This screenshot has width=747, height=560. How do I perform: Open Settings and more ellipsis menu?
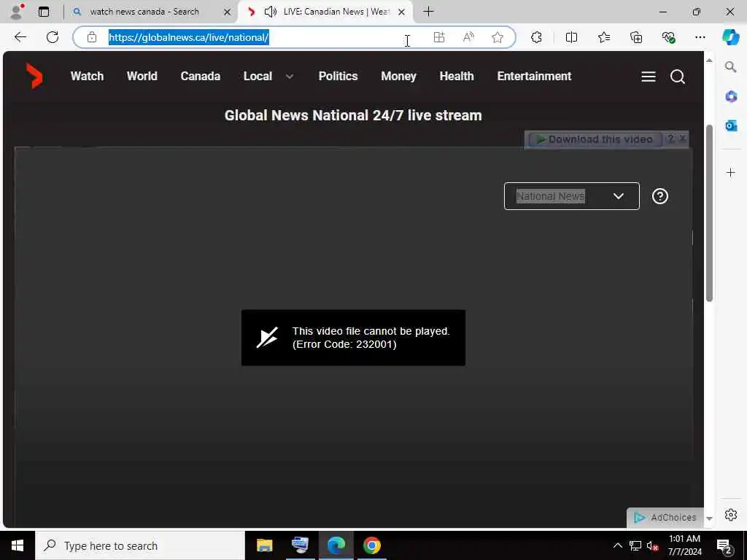pos(700,37)
